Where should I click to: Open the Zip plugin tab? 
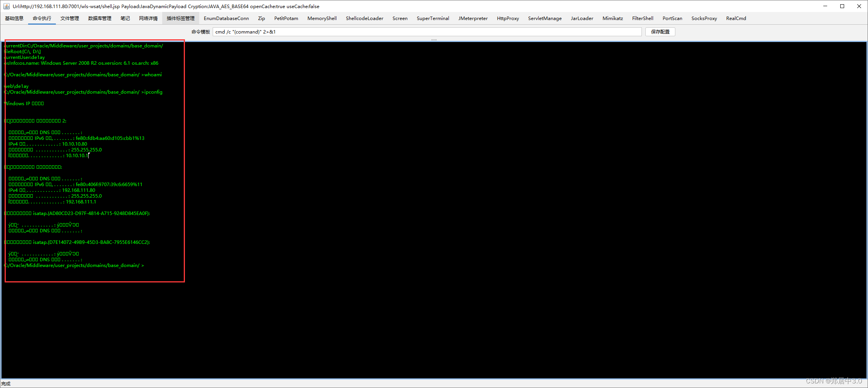(262, 18)
